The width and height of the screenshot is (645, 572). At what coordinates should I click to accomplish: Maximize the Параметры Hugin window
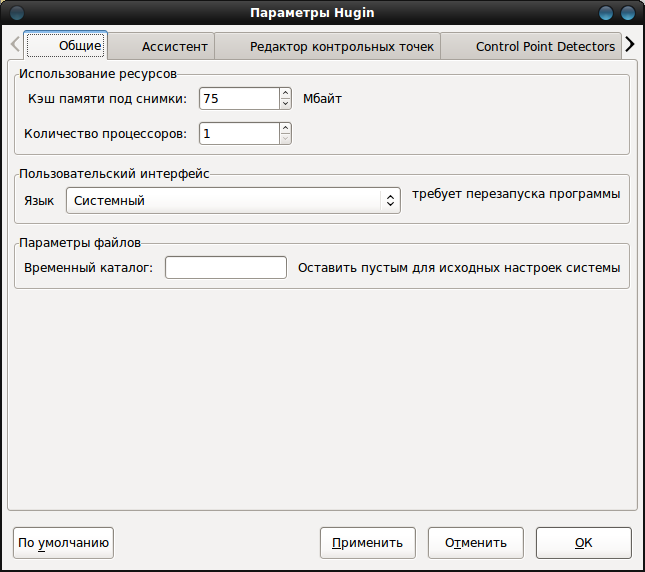[606, 13]
